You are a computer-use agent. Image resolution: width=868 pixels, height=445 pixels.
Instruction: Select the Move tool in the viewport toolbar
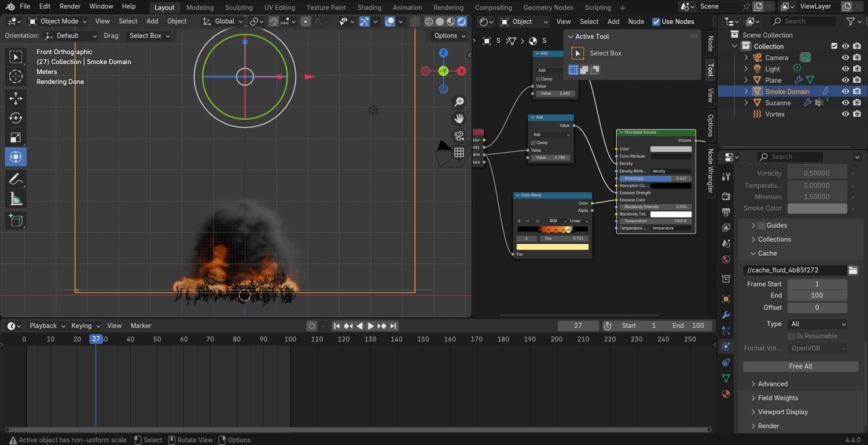pos(16,98)
